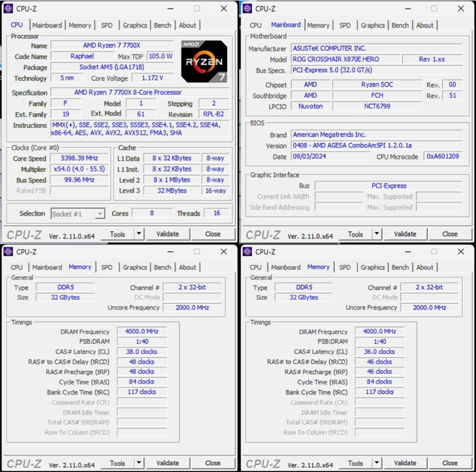Open Tools dropdown arrow in bottom-left Memory window
The height and width of the screenshot is (472, 476).
(x=139, y=463)
